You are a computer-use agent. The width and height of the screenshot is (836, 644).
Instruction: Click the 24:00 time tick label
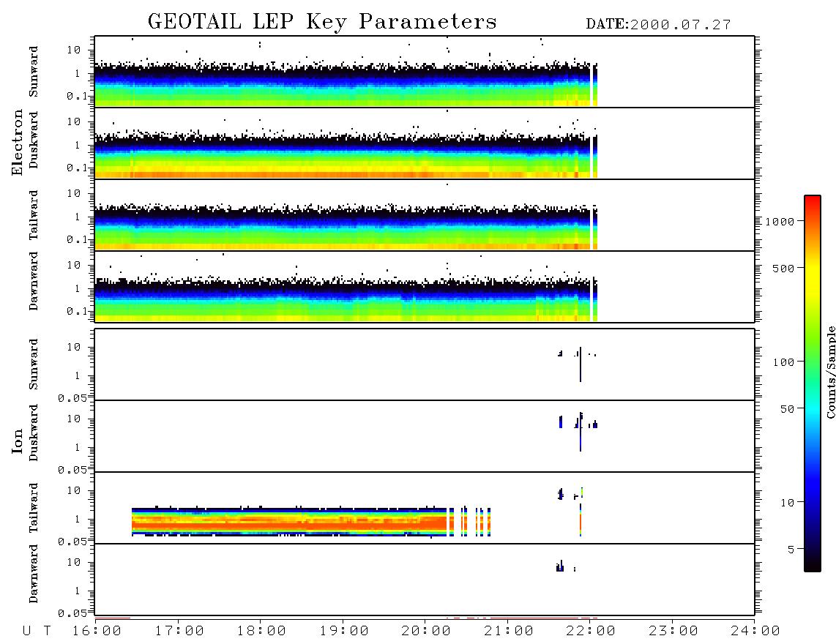tap(755, 631)
